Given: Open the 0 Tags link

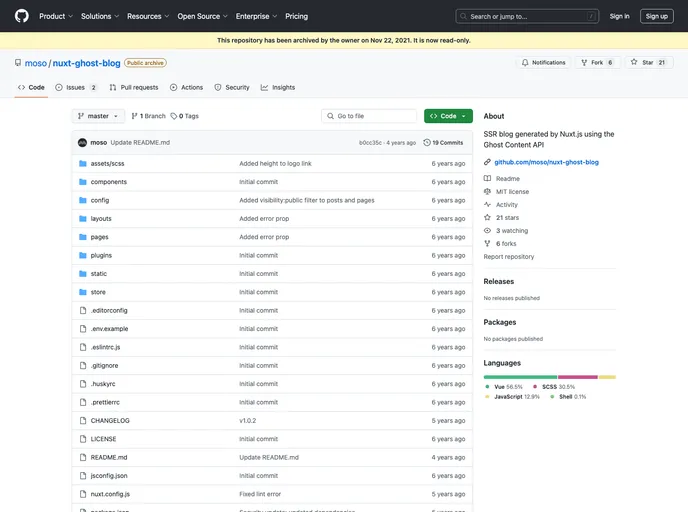Looking at the screenshot, I should tap(185, 116).
